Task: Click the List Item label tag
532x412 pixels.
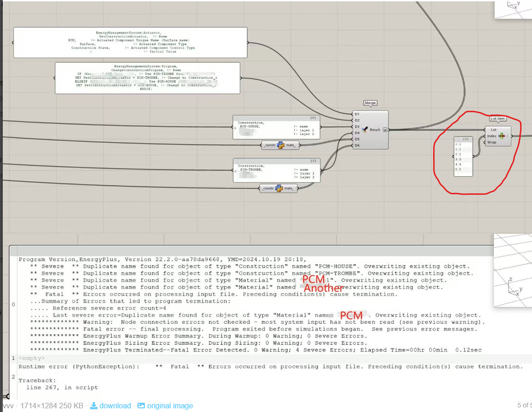Action: [498, 119]
